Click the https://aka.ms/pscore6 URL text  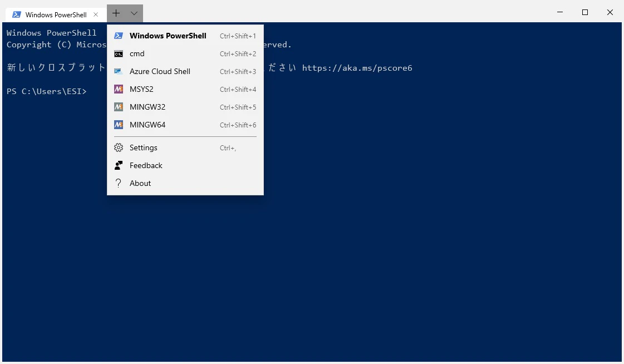(x=357, y=68)
